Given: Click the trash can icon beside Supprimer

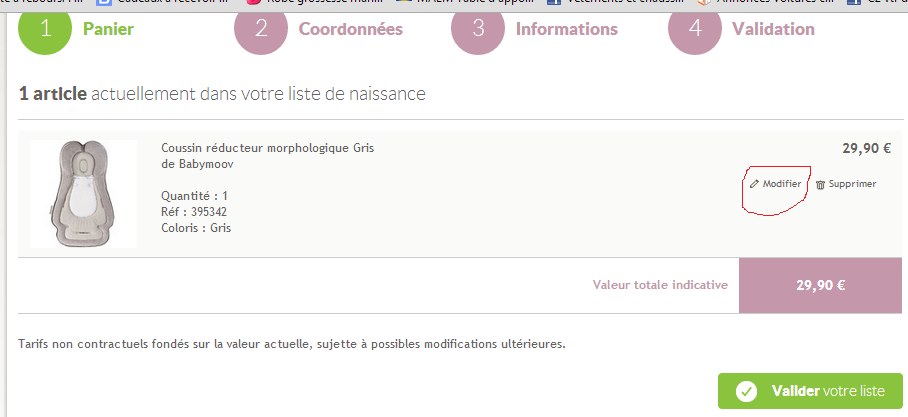Looking at the screenshot, I should coord(820,184).
